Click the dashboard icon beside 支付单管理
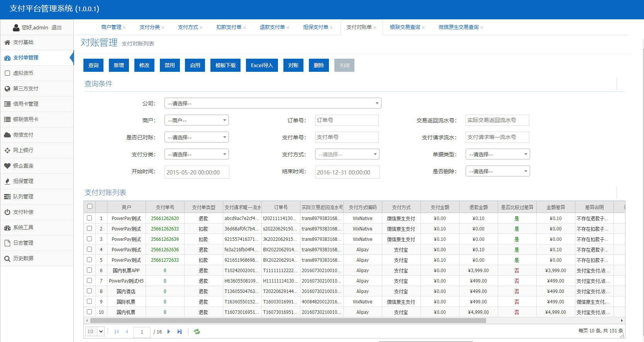The width and height of the screenshot is (644, 342). 7,58
